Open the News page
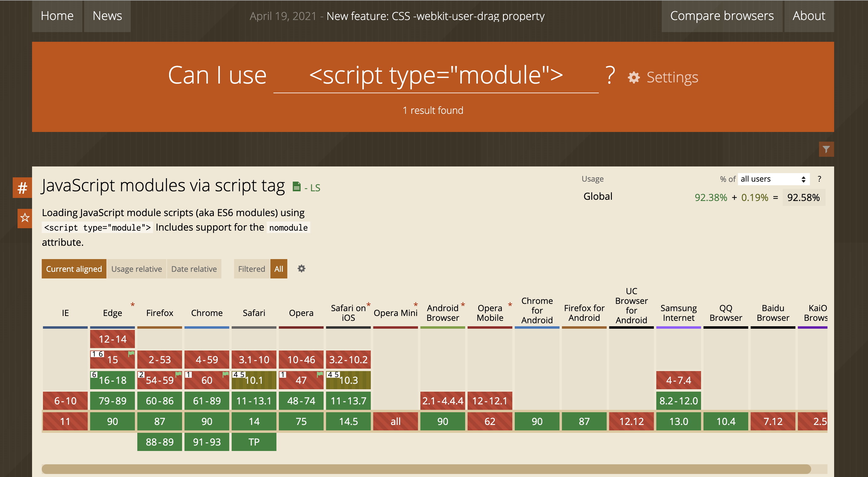The width and height of the screenshot is (868, 477). pyautogui.click(x=107, y=16)
